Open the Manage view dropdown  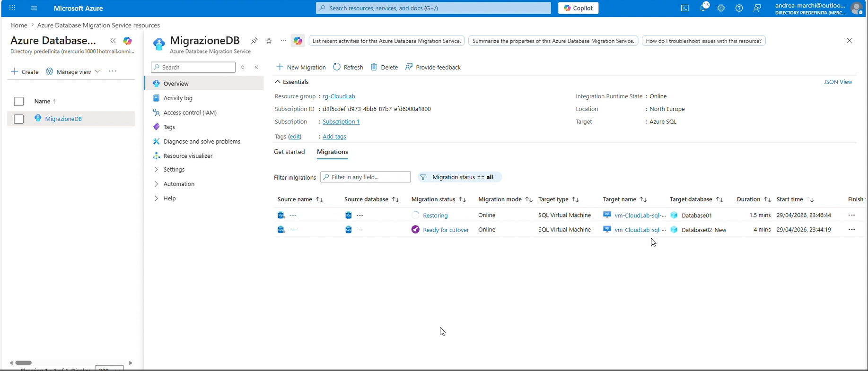coord(73,71)
